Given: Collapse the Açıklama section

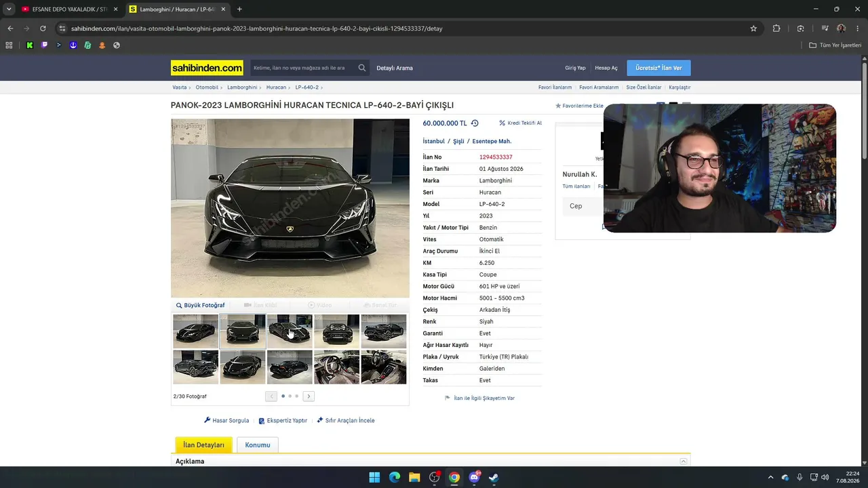Looking at the screenshot, I should click(x=684, y=462).
